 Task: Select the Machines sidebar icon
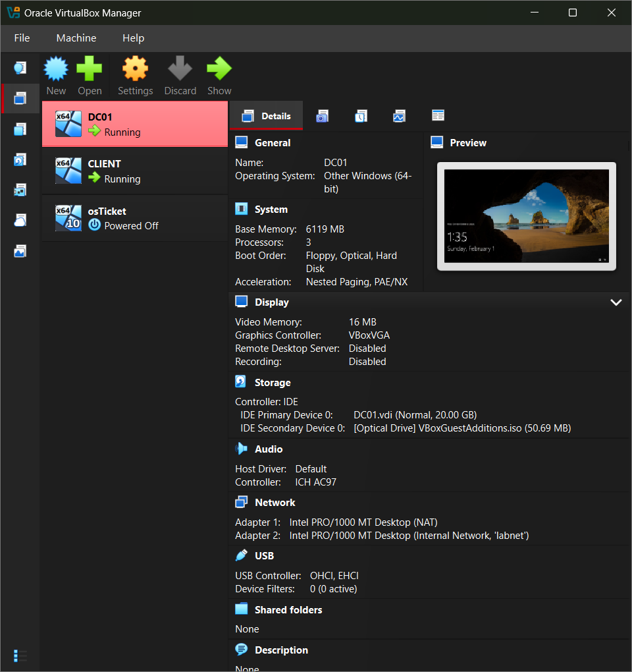[x=20, y=99]
